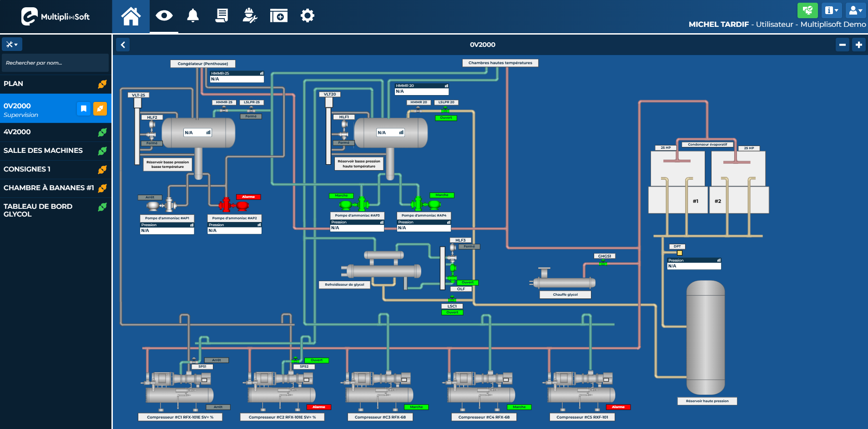Viewport: 868px width, 429px height.
Task: Collapse the sidebar with back chevron
Action: coord(123,45)
